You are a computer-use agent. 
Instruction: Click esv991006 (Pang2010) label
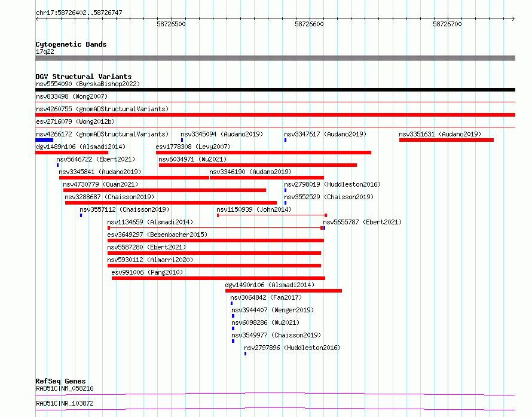click(147, 272)
